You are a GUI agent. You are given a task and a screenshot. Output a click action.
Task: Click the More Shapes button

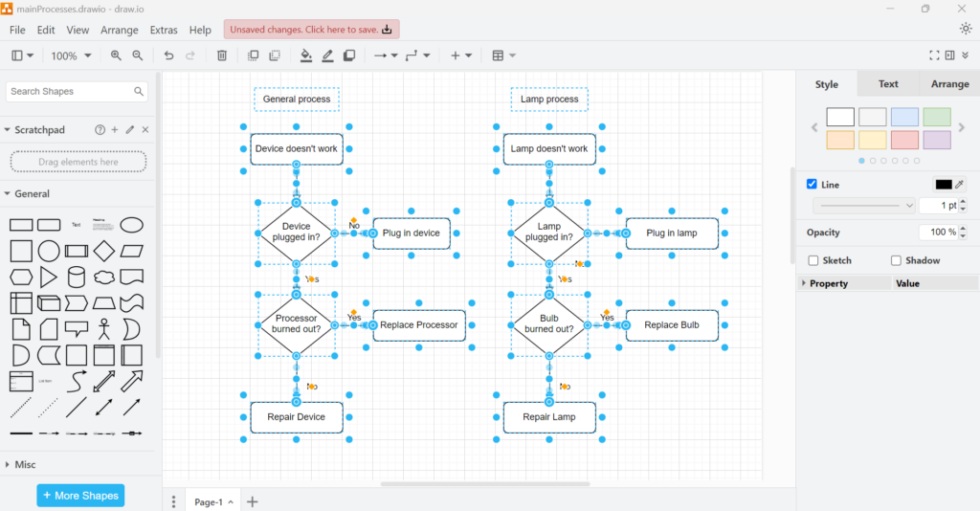pyautogui.click(x=80, y=496)
